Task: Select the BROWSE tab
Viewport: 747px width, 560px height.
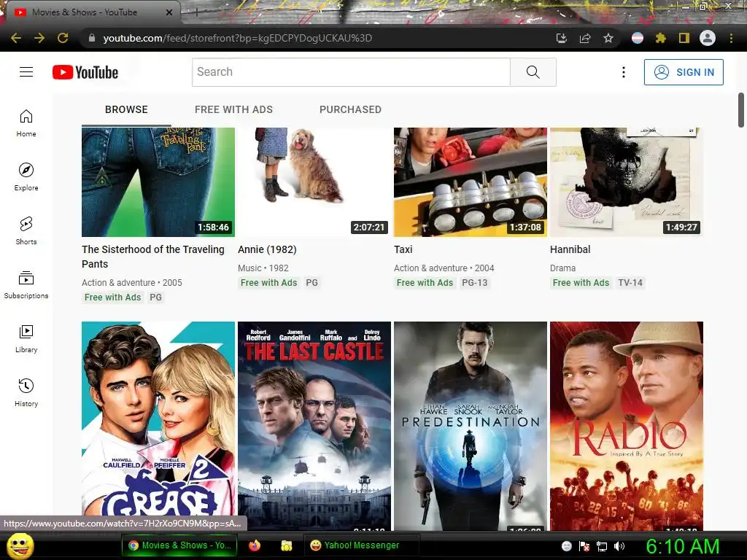Action: click(126, 109)
